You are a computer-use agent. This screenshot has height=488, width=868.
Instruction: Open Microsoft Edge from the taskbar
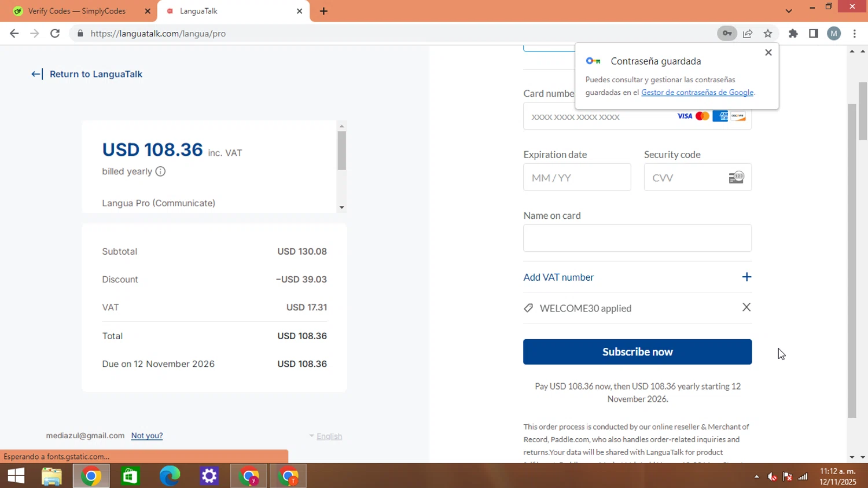point(170,476)
